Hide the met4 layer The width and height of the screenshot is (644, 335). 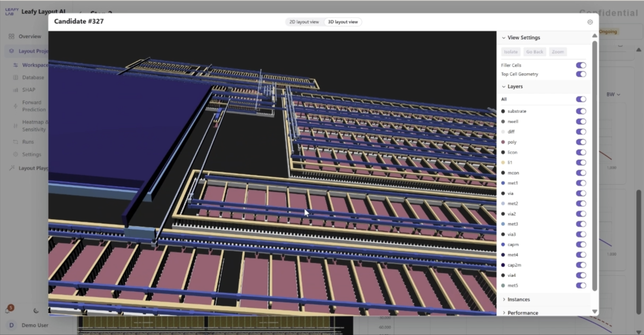click(581, 255)
